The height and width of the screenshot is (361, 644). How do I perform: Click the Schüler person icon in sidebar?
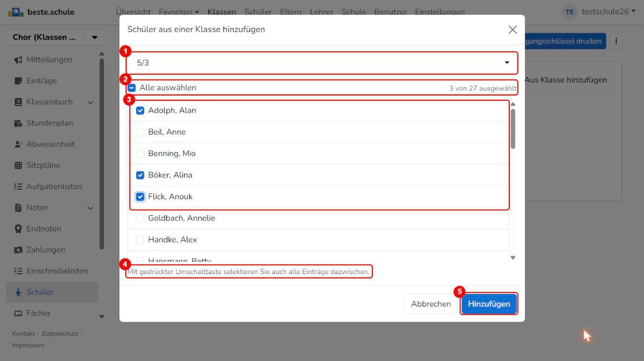click(x=18, y=292)
